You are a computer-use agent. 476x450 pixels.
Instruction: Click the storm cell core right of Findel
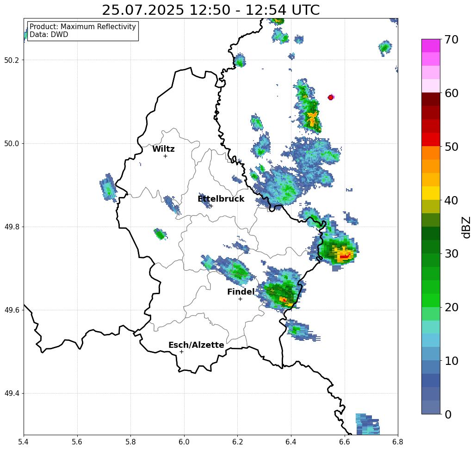click(284, 300)
